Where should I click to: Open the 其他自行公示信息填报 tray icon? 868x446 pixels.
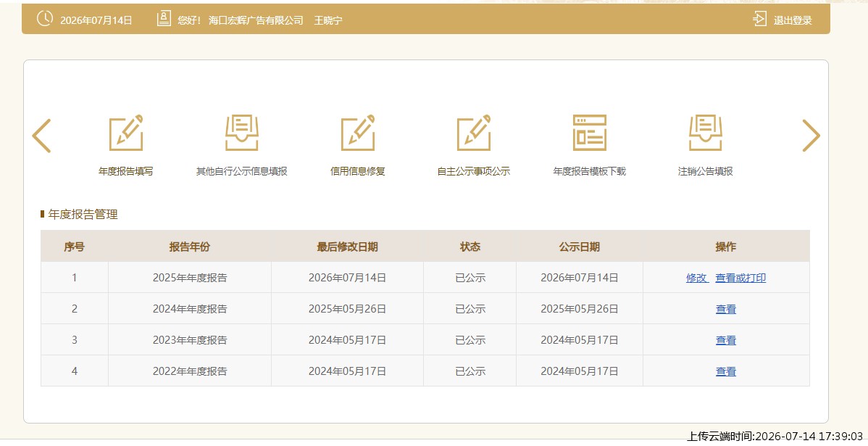click(x=242, y=133)
